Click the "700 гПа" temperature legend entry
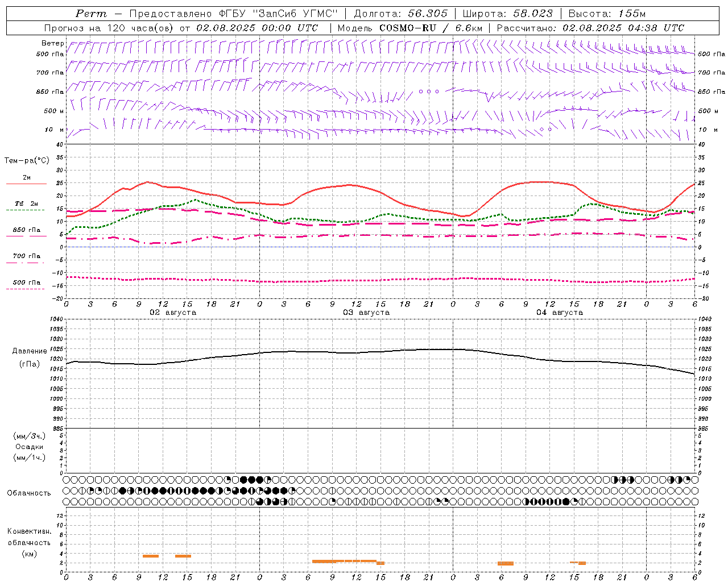728x582 pixels. [x=27, y=256]
